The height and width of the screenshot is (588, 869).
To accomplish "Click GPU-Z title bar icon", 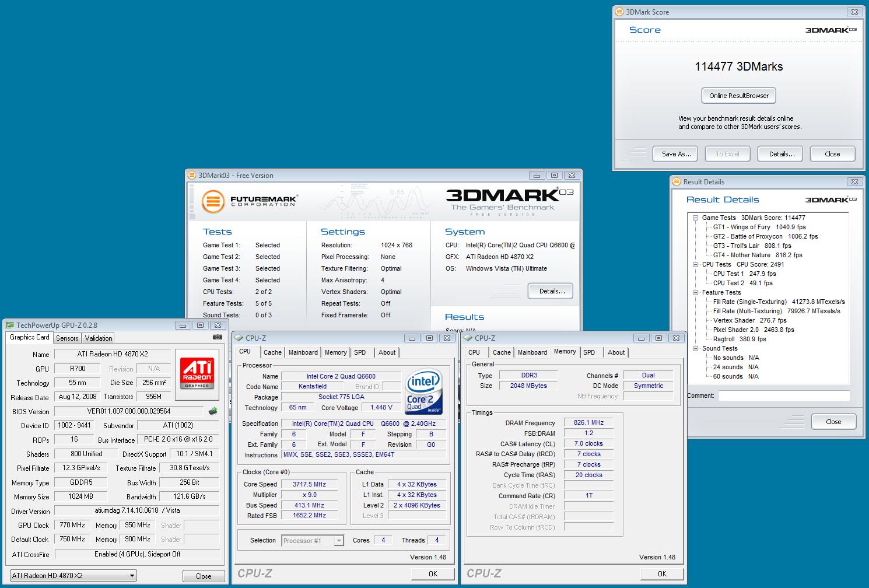I will click(x=9, y=325).
